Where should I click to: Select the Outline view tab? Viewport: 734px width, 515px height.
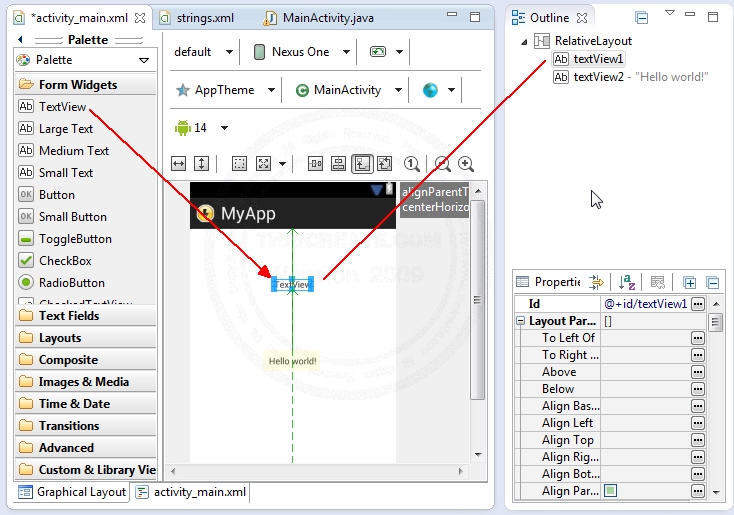click(x=549, y=18)
